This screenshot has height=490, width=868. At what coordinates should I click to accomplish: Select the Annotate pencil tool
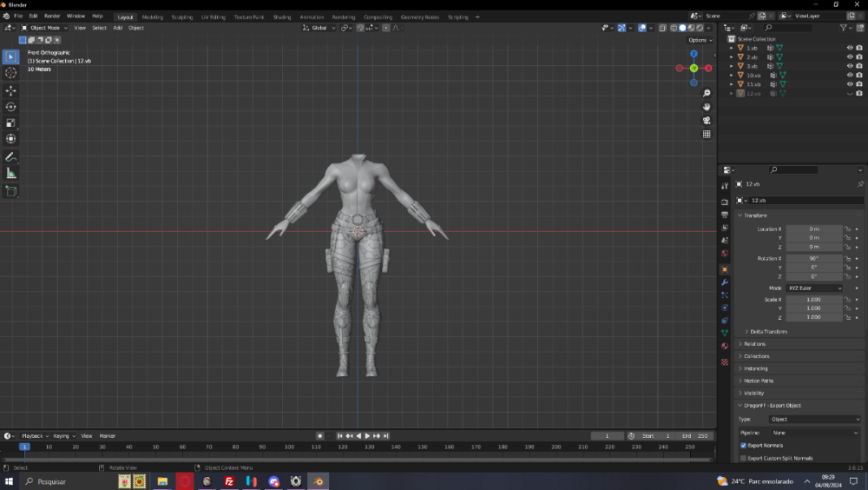coord(11,157)
